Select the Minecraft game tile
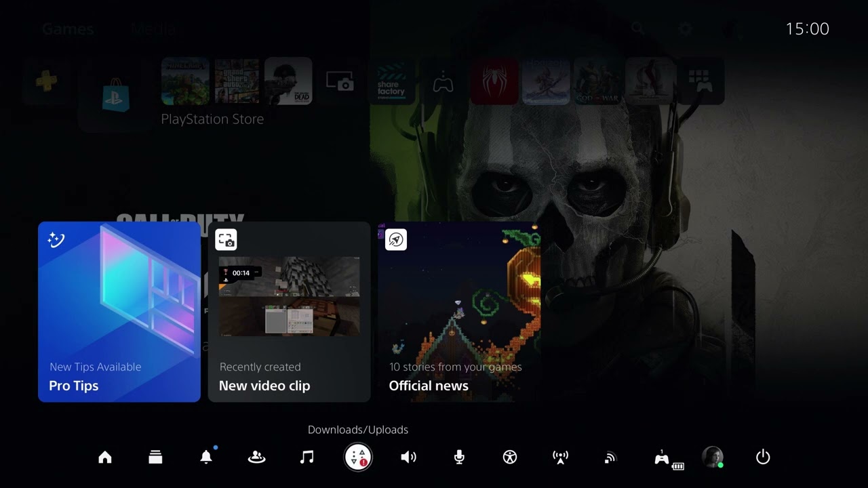 point(185,81)
